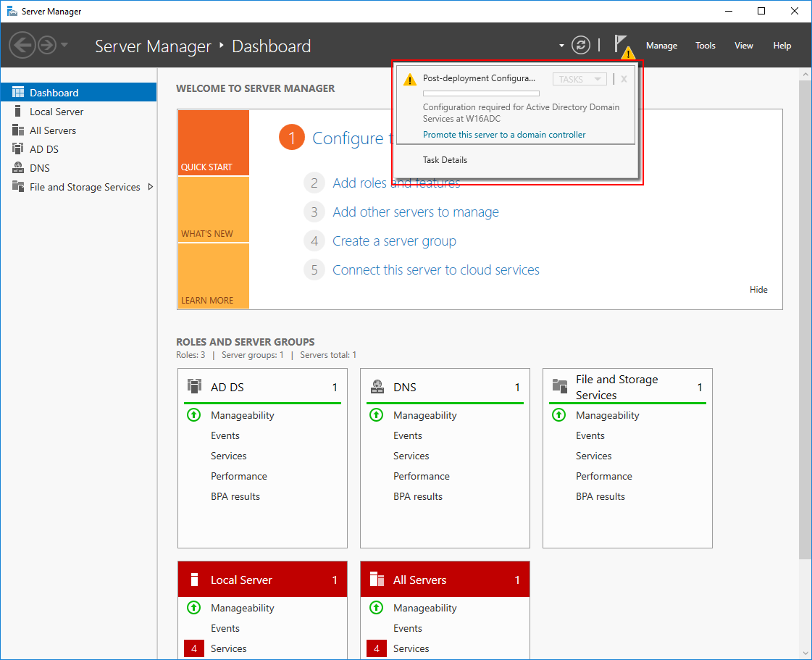Viewport: 812px width, 660px height.
Task: Refresh the Server Manager dashboard
Action: 580,45
